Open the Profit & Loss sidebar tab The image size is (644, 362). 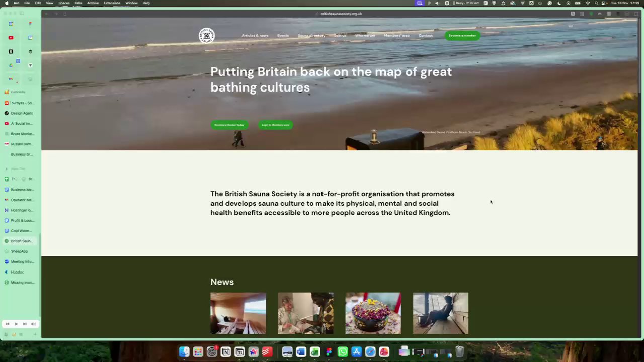(20, 220)
